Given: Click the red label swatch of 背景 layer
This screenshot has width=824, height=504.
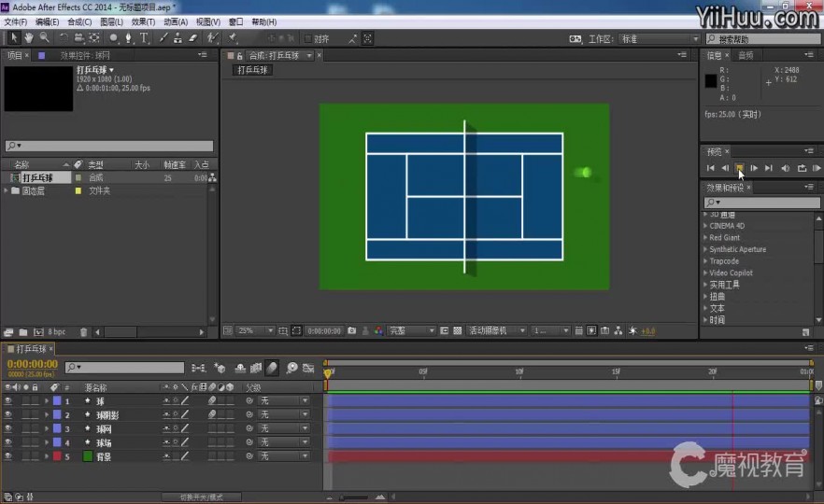Looking at the screenshot, I should tap(57, 456).
